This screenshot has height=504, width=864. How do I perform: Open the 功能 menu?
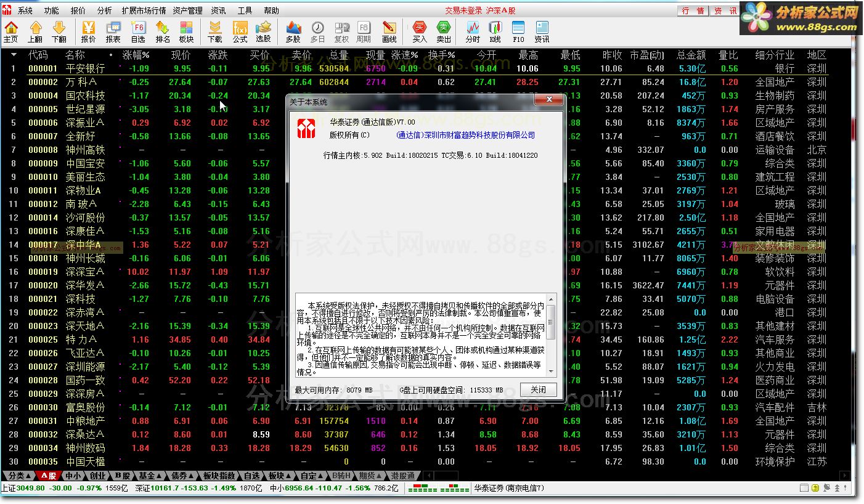coord(52,10)
